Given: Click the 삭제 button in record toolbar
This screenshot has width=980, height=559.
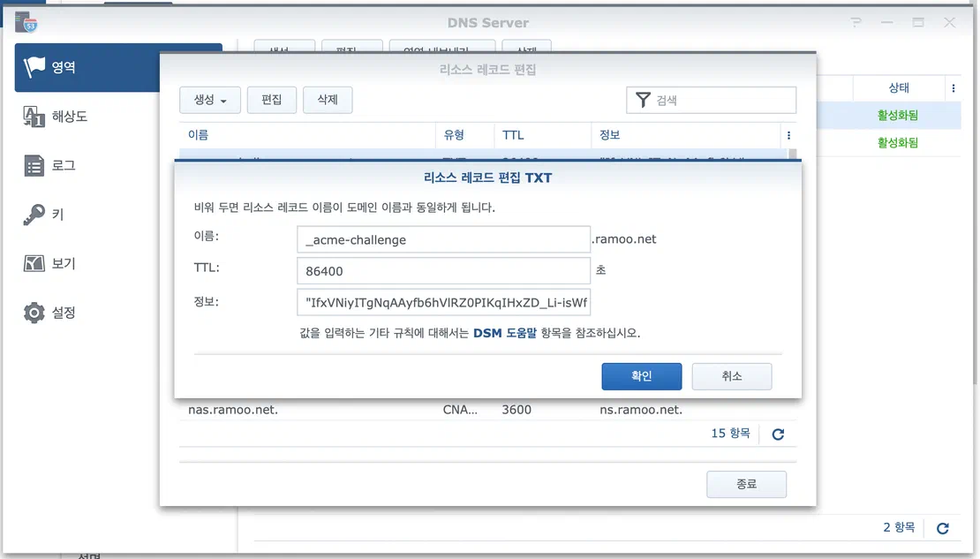Looking at the screenshot, I should click(328, 100).
